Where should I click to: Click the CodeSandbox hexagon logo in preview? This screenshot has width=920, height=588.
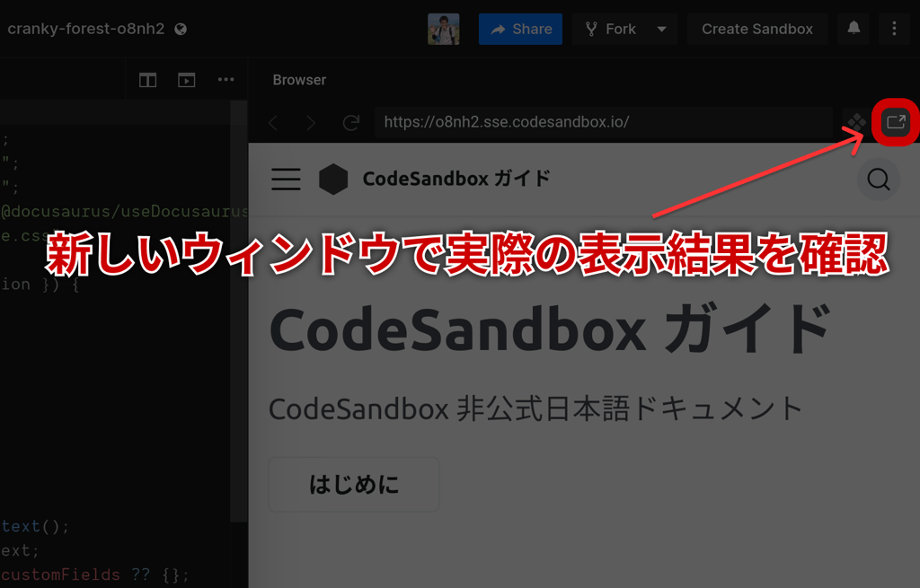[x=333, y=179]
